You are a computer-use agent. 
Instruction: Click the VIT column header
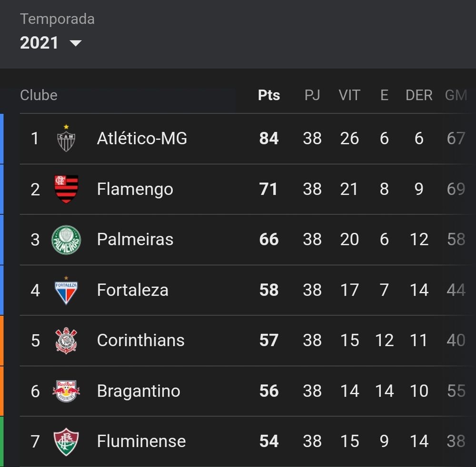[349, 95]
